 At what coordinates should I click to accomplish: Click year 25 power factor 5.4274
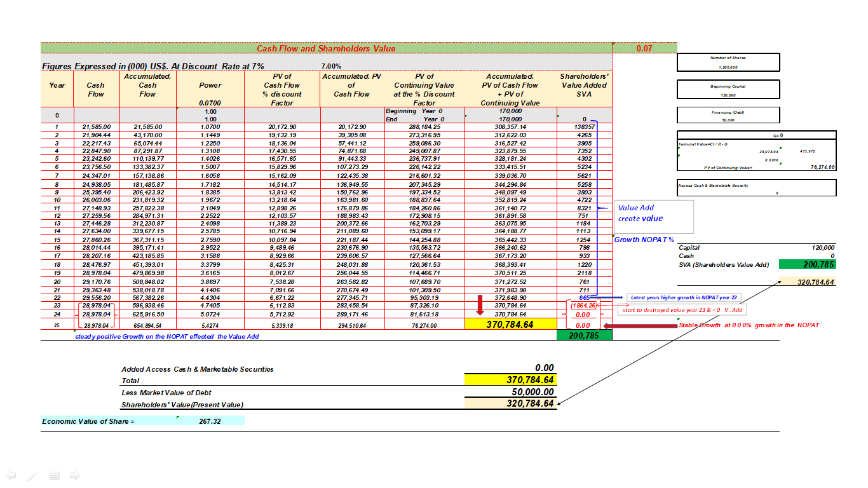210,325
